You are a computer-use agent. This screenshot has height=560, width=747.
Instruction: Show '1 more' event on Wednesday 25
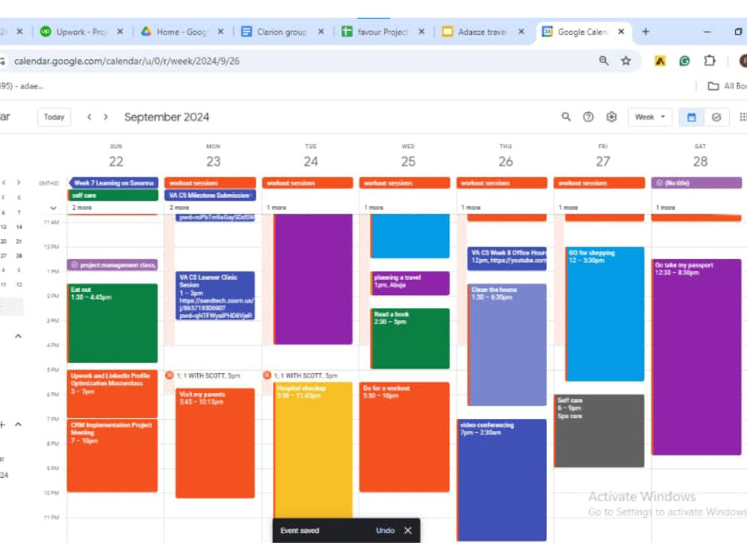373,208
